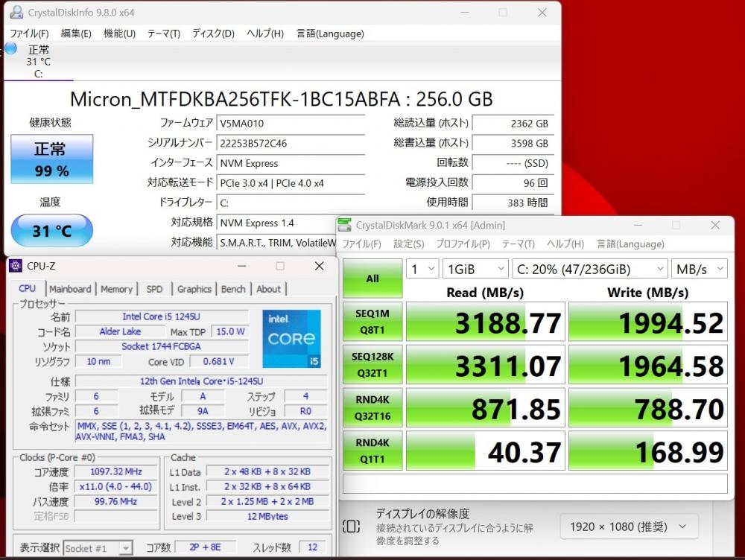
Task: Switch to the About tab in CPU-Z
Action: click(x=268, y=289)
